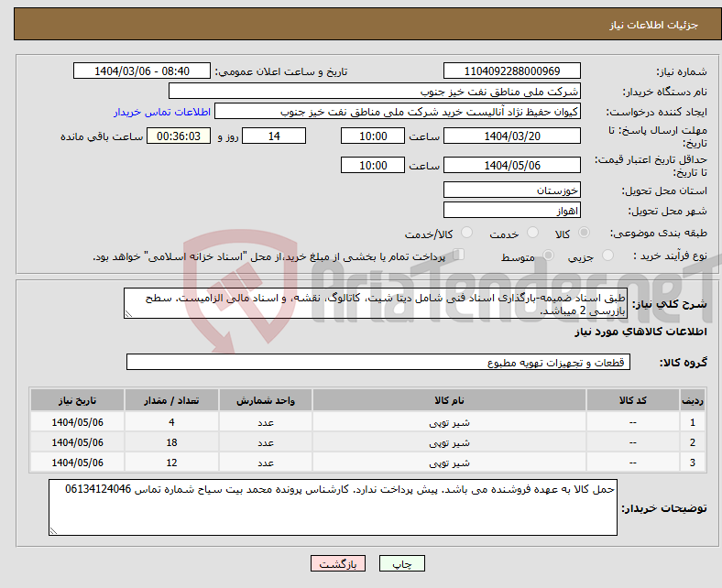Click the تعداد / مقدار column header

pos(171,401)
